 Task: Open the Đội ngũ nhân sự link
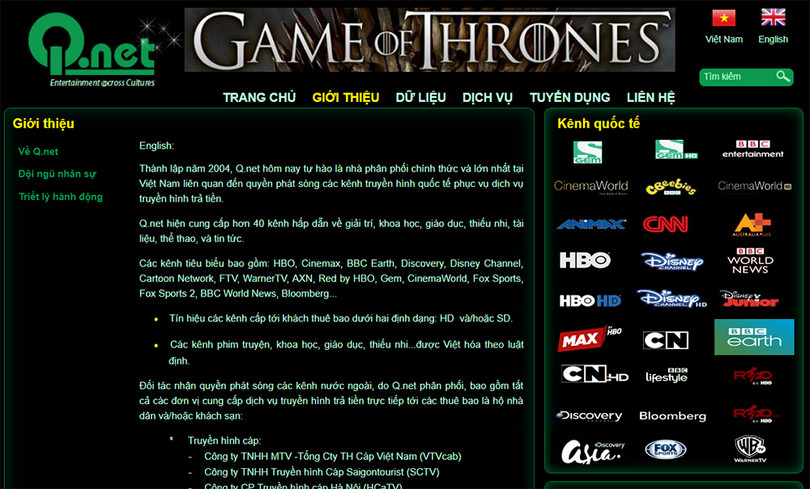[57, 174]
